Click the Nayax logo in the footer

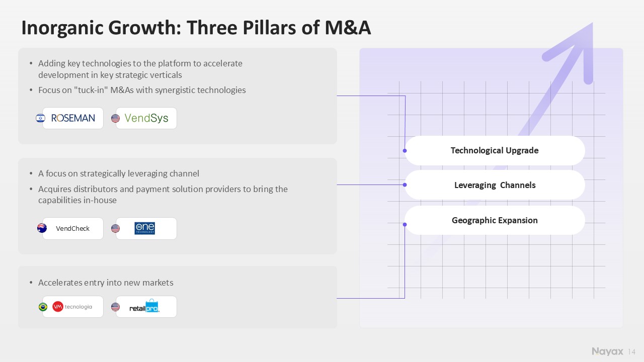[x=607, y=351]
